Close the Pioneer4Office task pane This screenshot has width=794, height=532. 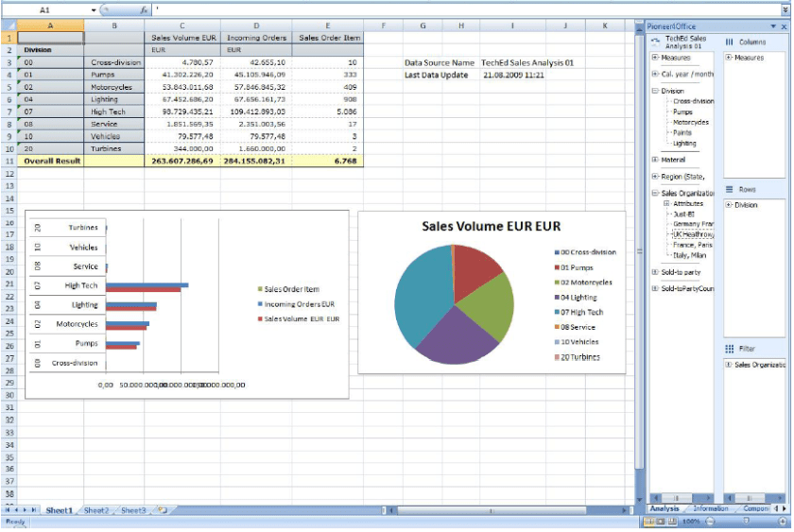tap(784, 26)
